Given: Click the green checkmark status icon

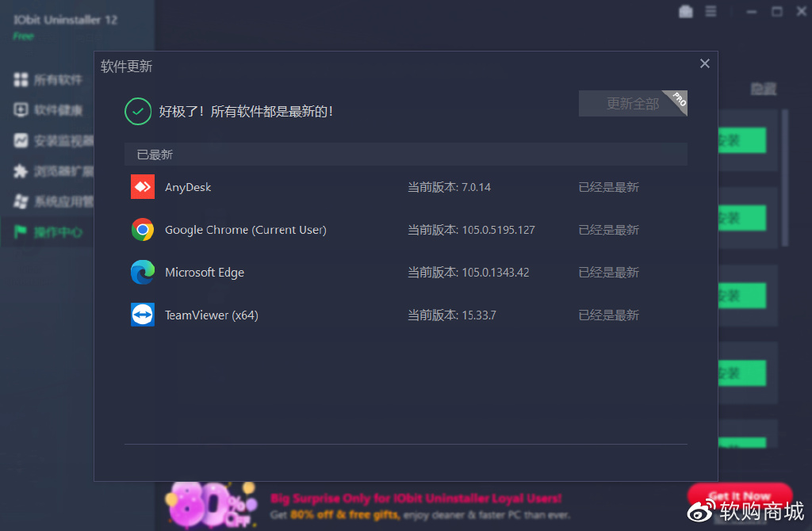Looking at the screenshot, I should [x=138, y=111].
